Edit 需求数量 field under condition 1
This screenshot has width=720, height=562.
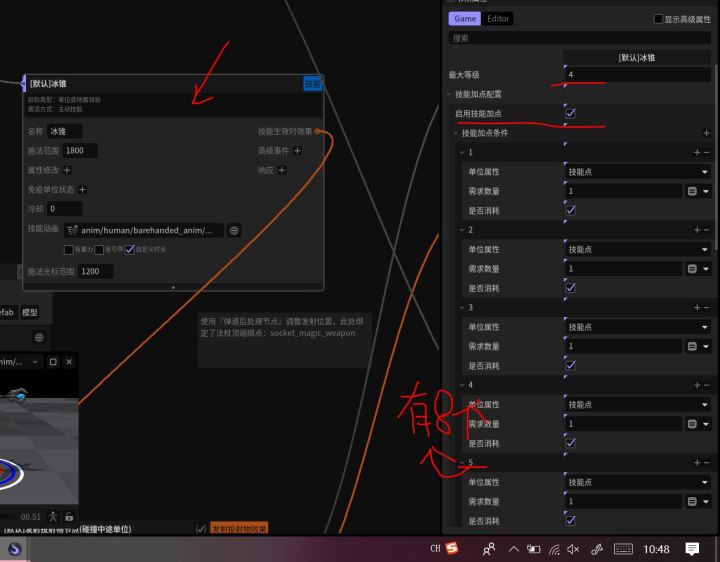pos(623,191)
